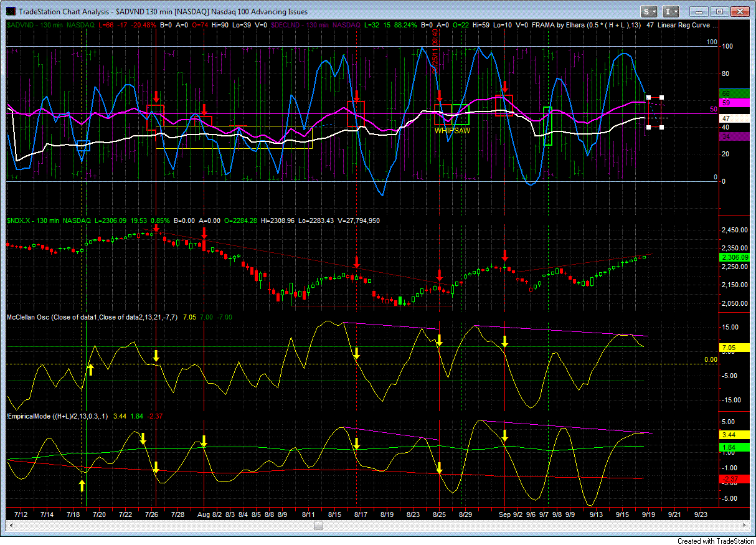Click the EmpiricalMode indicator label
The height and width of the screenshot is (545, 756).
tap(57, 415)
